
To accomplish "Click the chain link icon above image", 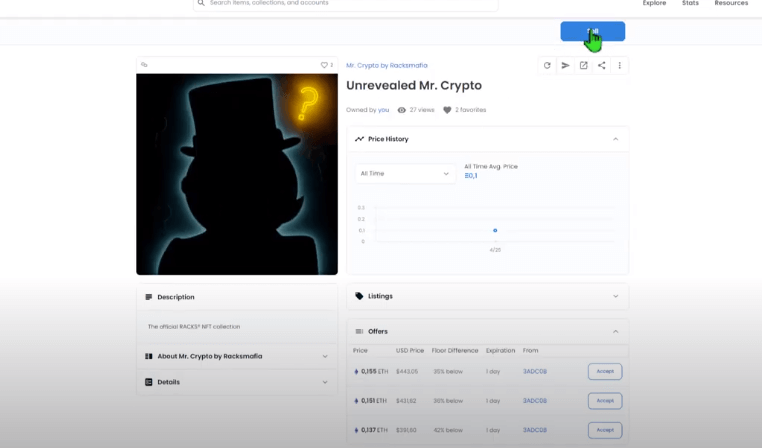I will [x=144, y=65].
